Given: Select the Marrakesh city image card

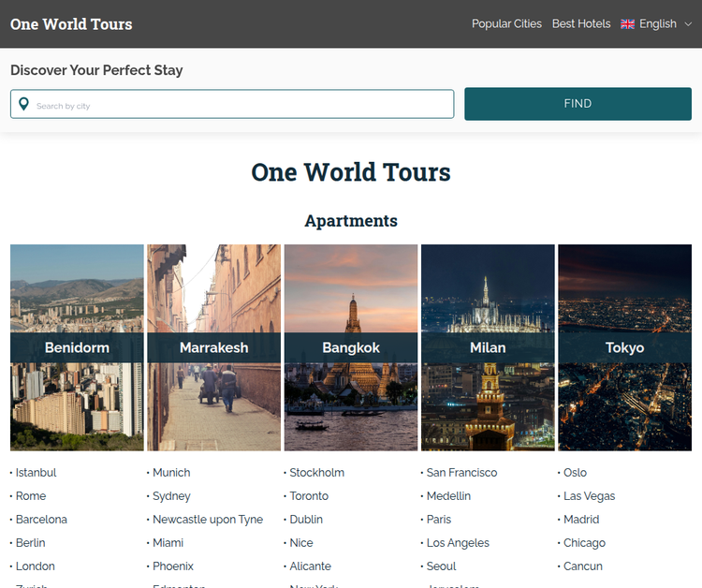Looking at the screenshot, I should point(213,347).
